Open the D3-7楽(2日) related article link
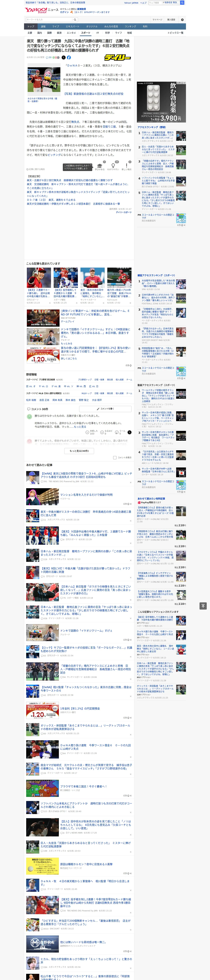The height and width of the screenshot is (980, 210). click(51, 200)
